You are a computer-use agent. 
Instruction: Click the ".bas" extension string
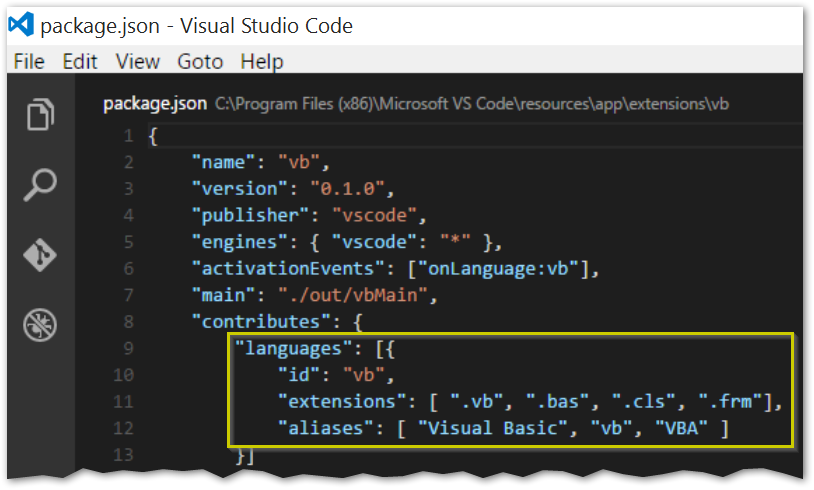pos(558,401)
